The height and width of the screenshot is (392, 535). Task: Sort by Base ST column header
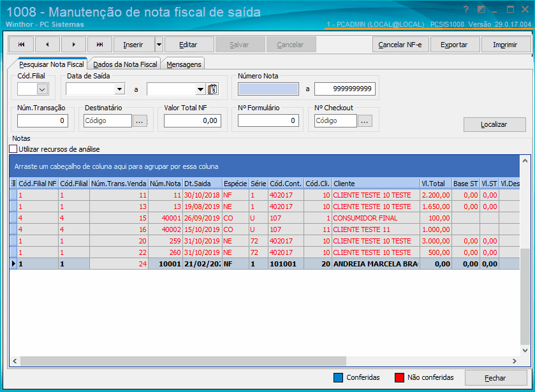pyautogui.click(x=465, y=184)
